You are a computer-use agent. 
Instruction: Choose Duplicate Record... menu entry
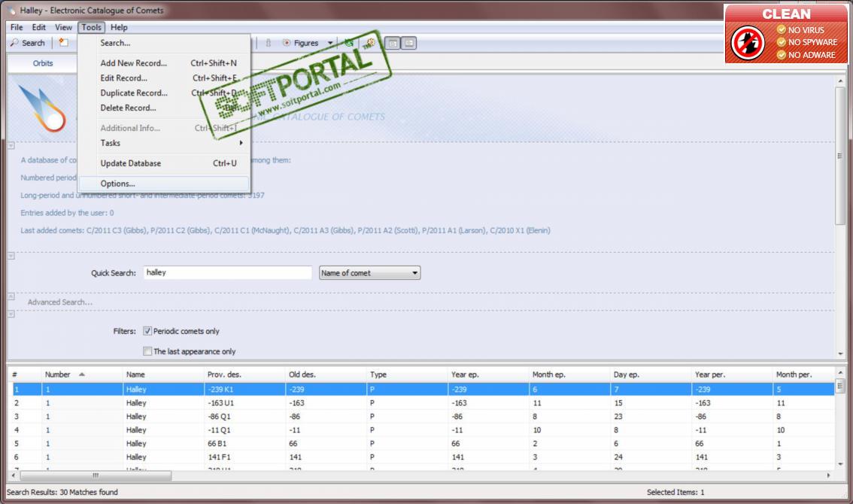click(x=164, y=93)
